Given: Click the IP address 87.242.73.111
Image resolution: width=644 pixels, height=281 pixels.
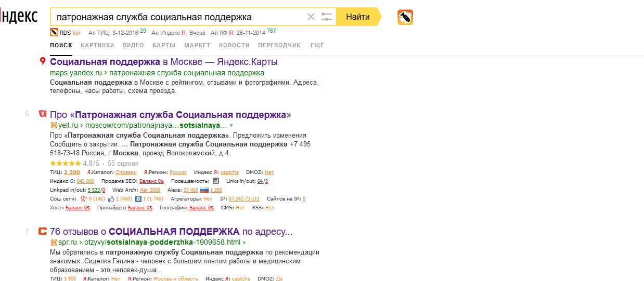Looking at the screenshot, I should click(x=244, y=198).
